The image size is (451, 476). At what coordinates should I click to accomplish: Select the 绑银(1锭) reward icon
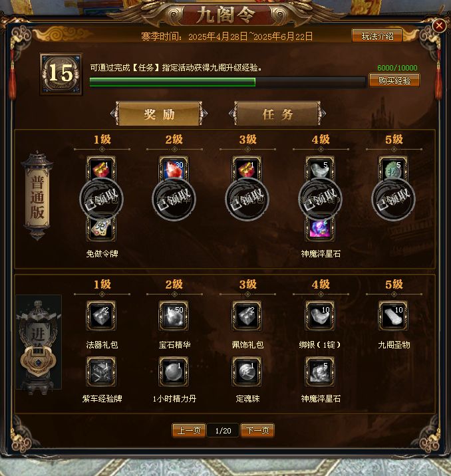tap(320, 315)
